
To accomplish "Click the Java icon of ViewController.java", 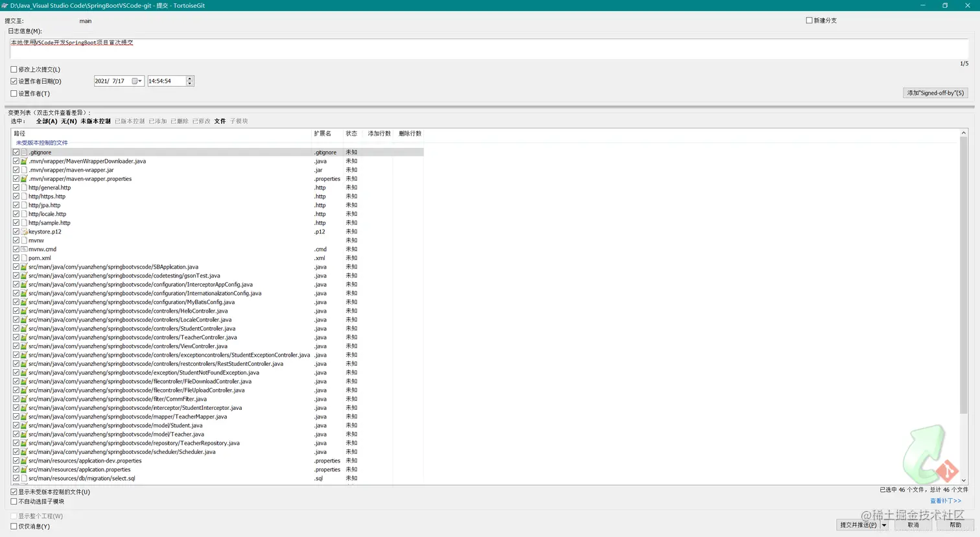I will coord(24,346).
